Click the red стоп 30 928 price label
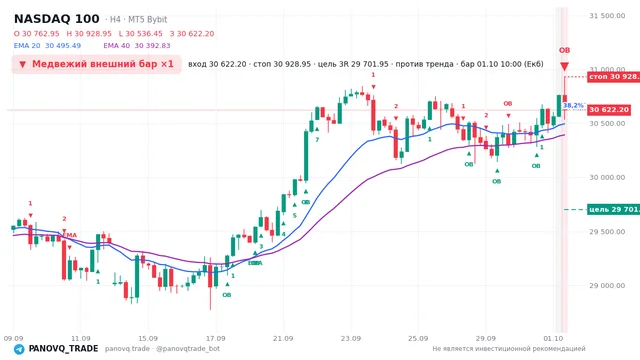This screenshot has height=360, width=640. [x=613, y=77]
